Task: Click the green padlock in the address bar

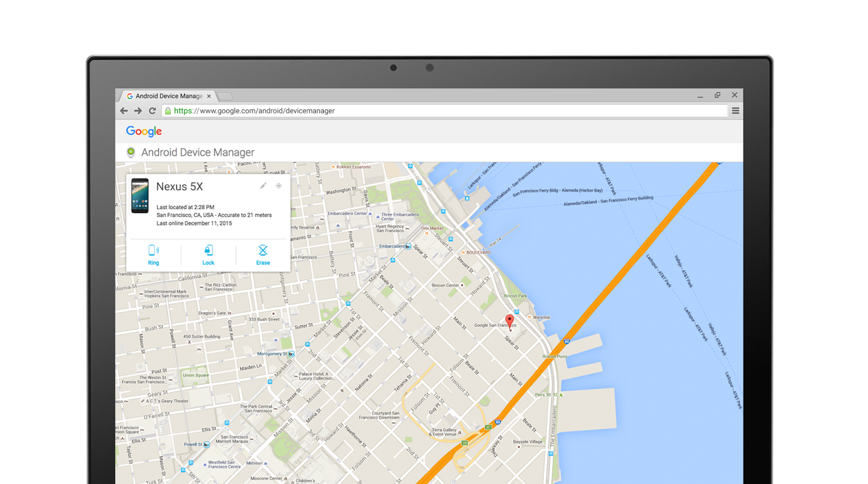Action: pyautogui.click(x=168, y=111)
